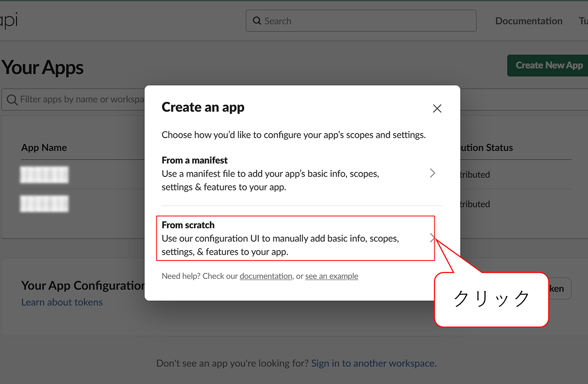Open Sign in to another workspace link
Image resolution: width=588 pixels, height=384 pixels.
(373, 364)
